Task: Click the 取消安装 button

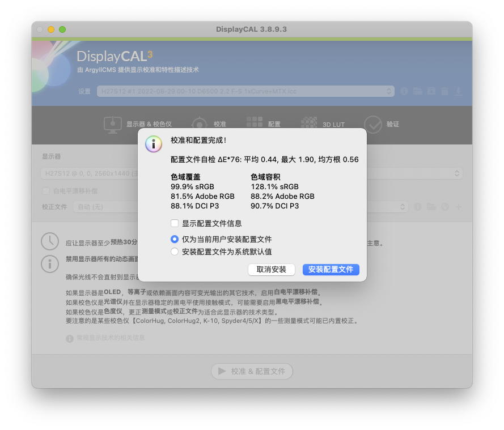Action: (271, 269)
